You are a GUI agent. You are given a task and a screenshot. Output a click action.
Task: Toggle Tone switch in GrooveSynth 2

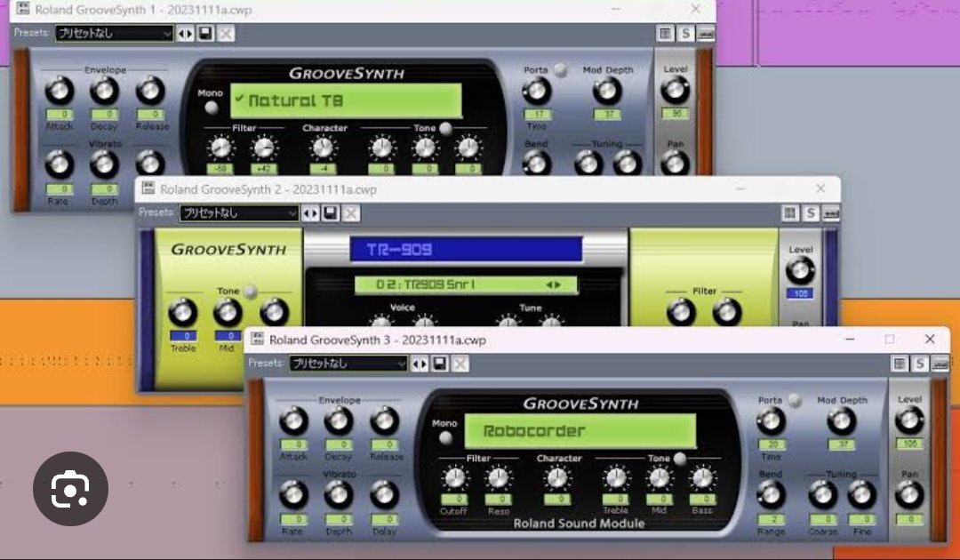click(x=250, y=292)
